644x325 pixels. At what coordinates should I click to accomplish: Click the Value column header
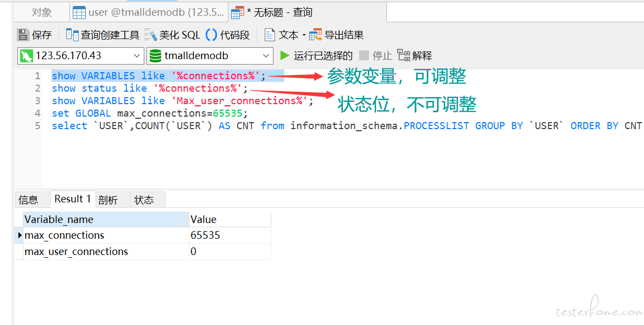click(x=230, y=219)
